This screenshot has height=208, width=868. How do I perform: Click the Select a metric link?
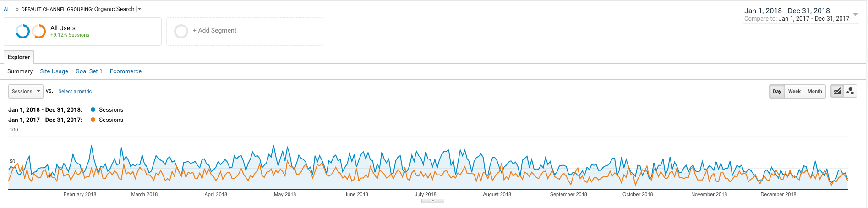pos(75,92)
